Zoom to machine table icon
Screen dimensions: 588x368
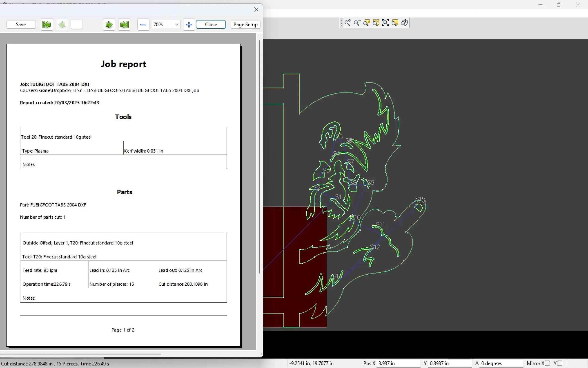click(404, 23)
